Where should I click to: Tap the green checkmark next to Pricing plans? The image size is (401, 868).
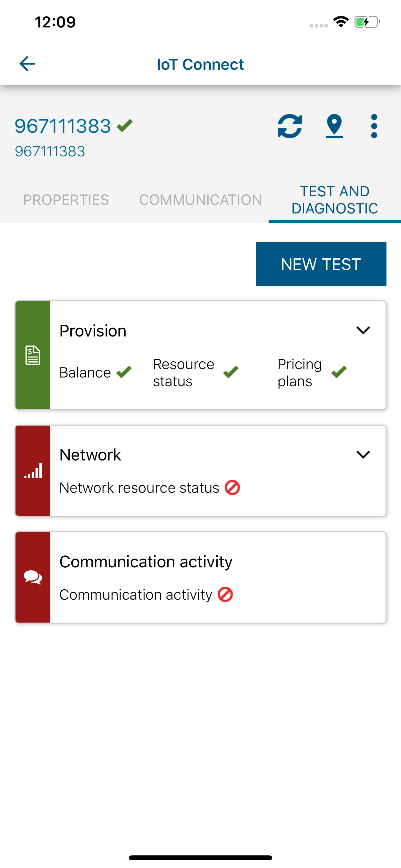tap(339, 372)
